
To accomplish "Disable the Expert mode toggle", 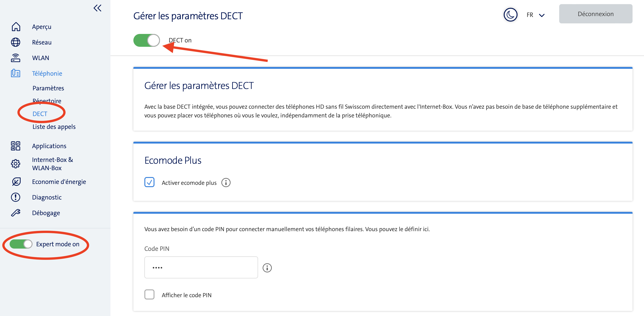I will (x=21, y=244).
